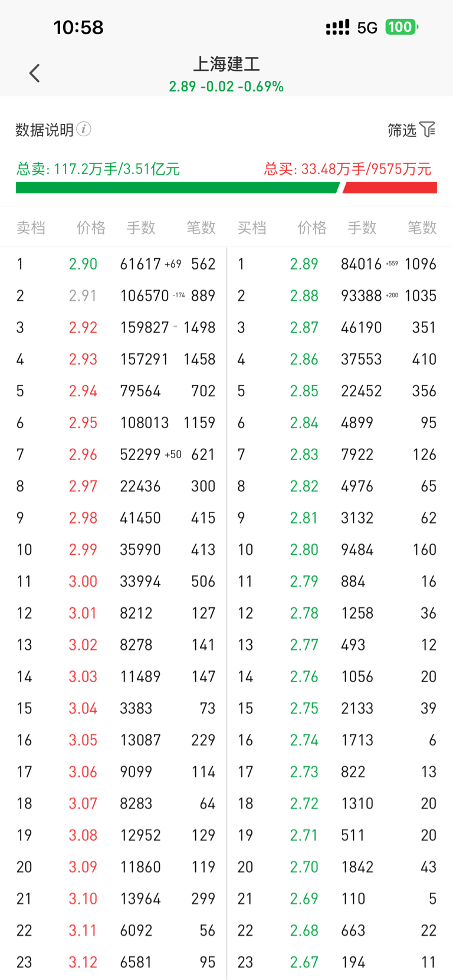This screenshot has height=980, width=453.
Task: Tap buy volume 9484
Action: [357, 550]
